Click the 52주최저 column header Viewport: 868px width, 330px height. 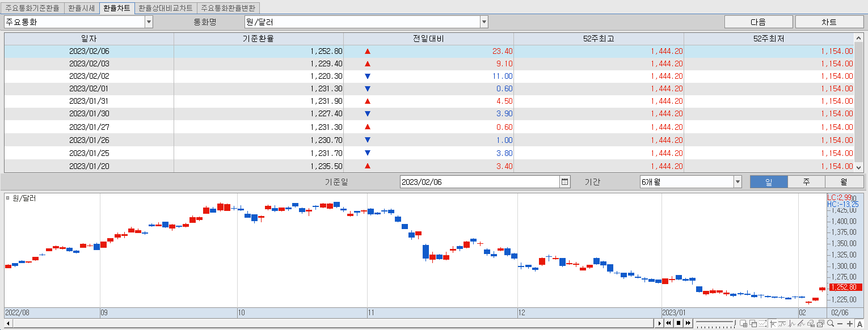[x=769, y=39]
